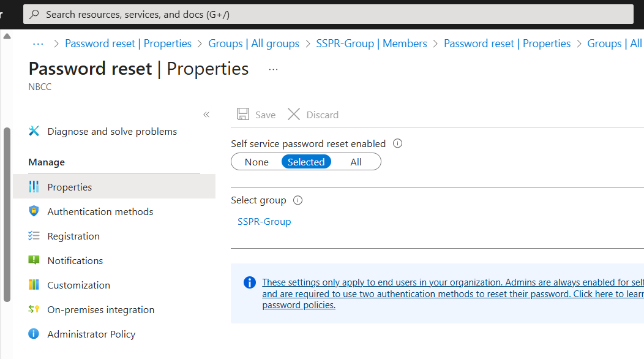Collapse the left menu with the chevron
644x359 pixels.
(x=206, y=114)
